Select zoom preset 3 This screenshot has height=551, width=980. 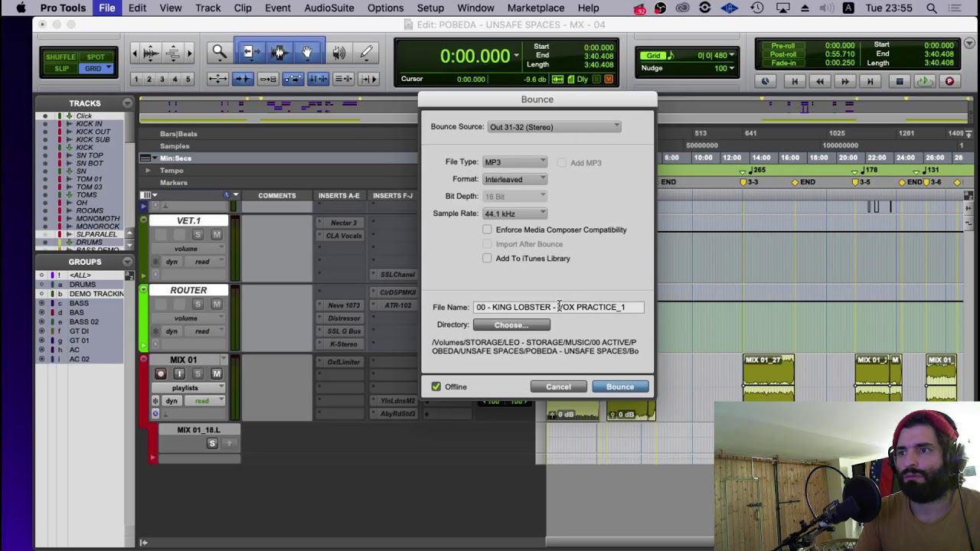click(x=162, y=80)
